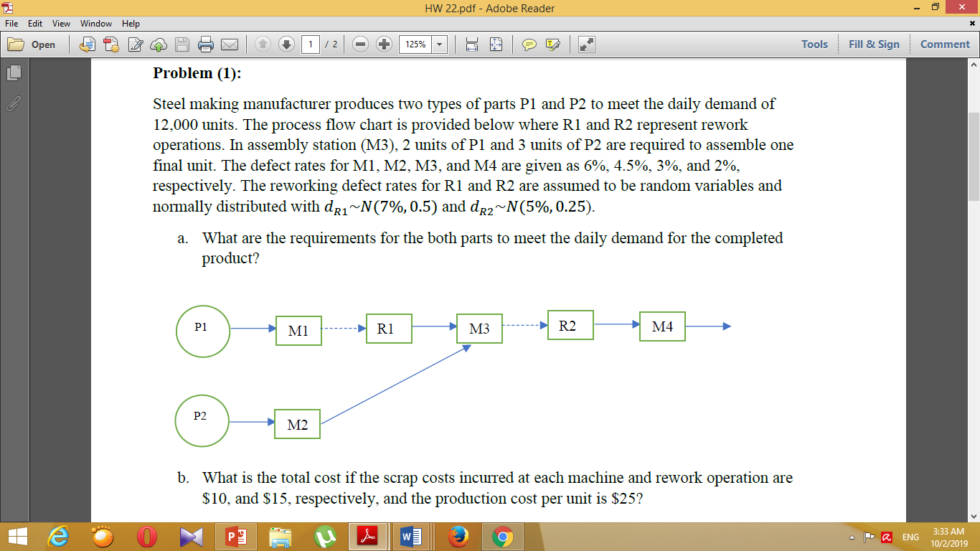The height and width of the screenshot is (551, 980).
Task: Upload document to Adobe cloud
Action: (x=158, y=44)
